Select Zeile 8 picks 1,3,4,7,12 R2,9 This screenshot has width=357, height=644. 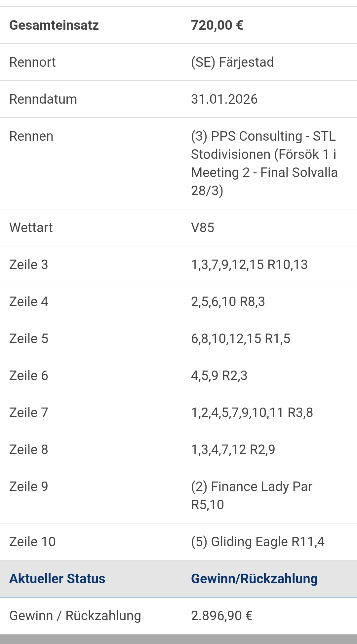233,450
